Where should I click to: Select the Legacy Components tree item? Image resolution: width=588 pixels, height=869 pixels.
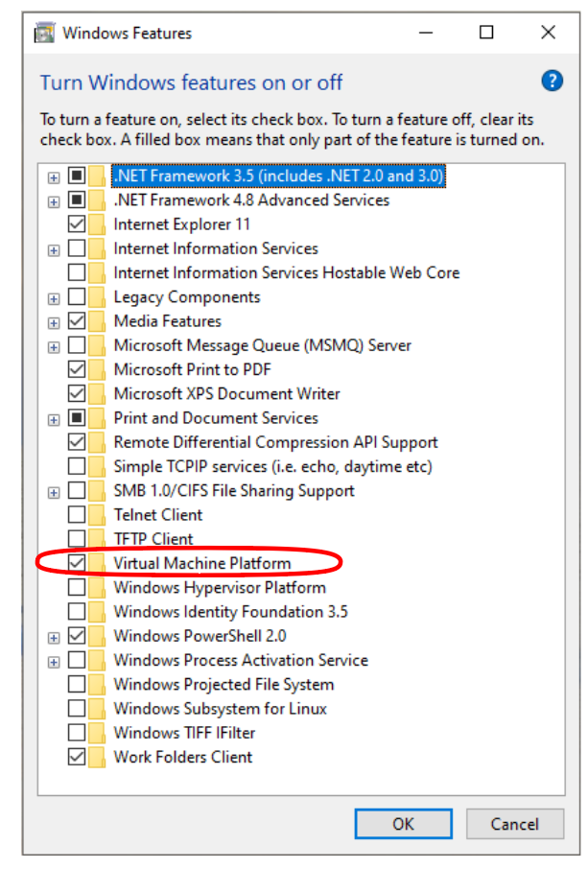187,297
